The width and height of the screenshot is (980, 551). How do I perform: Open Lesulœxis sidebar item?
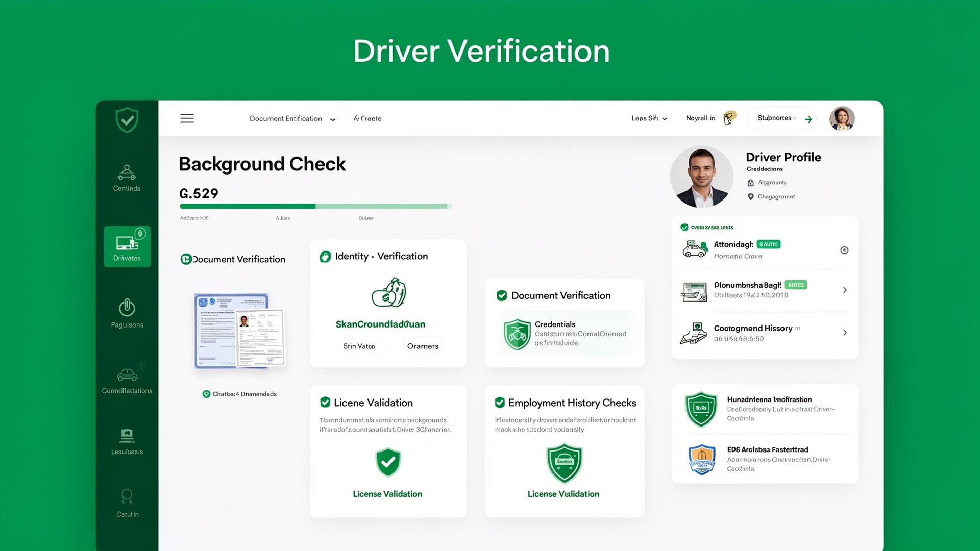pos(127,442)
